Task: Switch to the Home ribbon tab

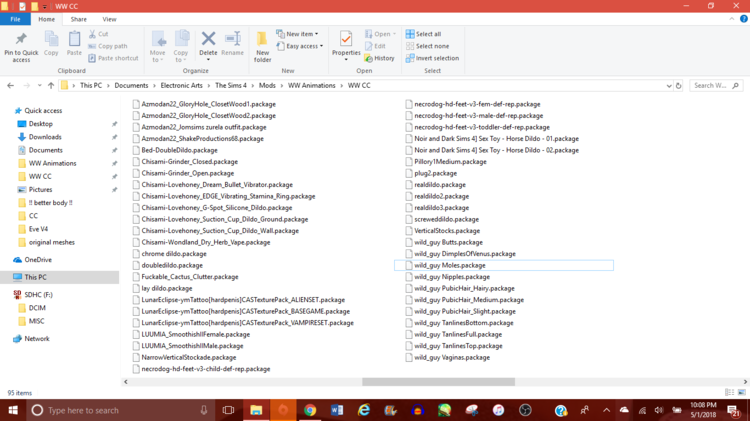Action: tap(46, 19)
